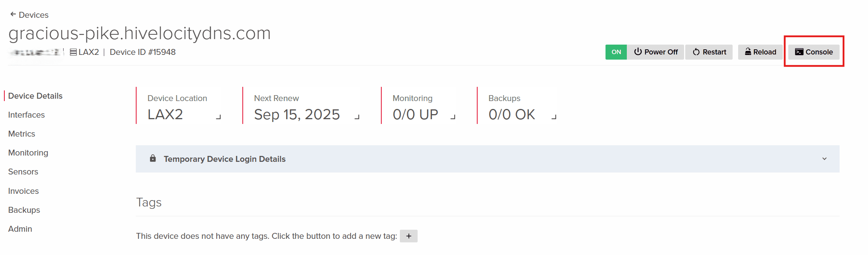
Task: Go to Metrics section
Action: [22, 134]
